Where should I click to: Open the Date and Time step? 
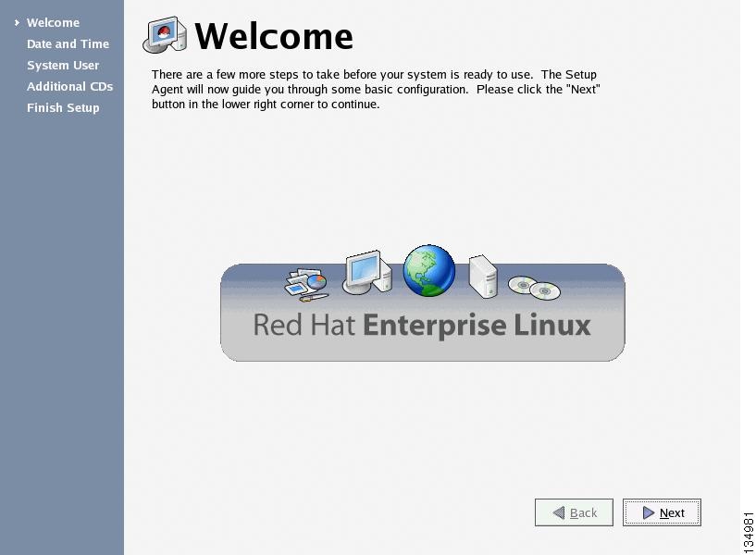(x=68, y=43)
